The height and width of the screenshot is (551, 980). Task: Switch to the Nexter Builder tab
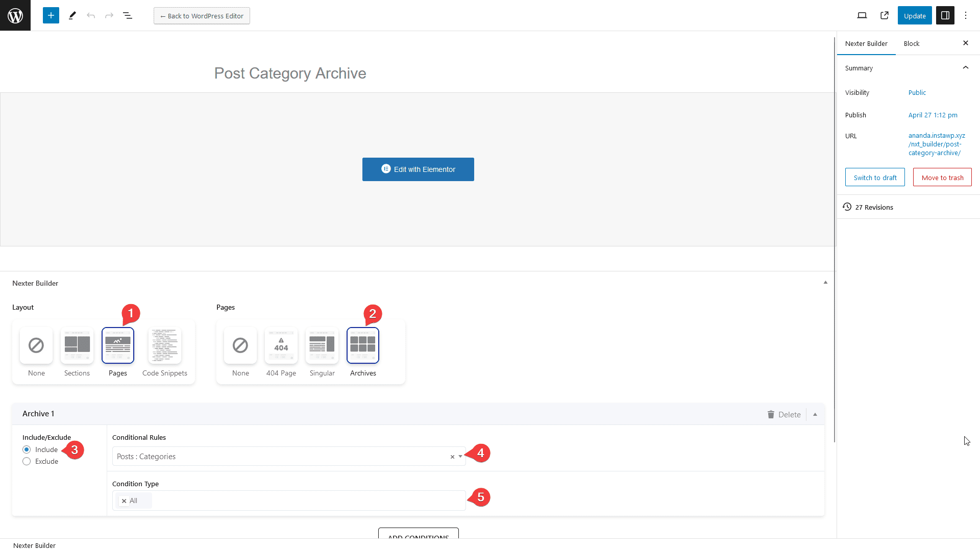(x=866, y=43)
